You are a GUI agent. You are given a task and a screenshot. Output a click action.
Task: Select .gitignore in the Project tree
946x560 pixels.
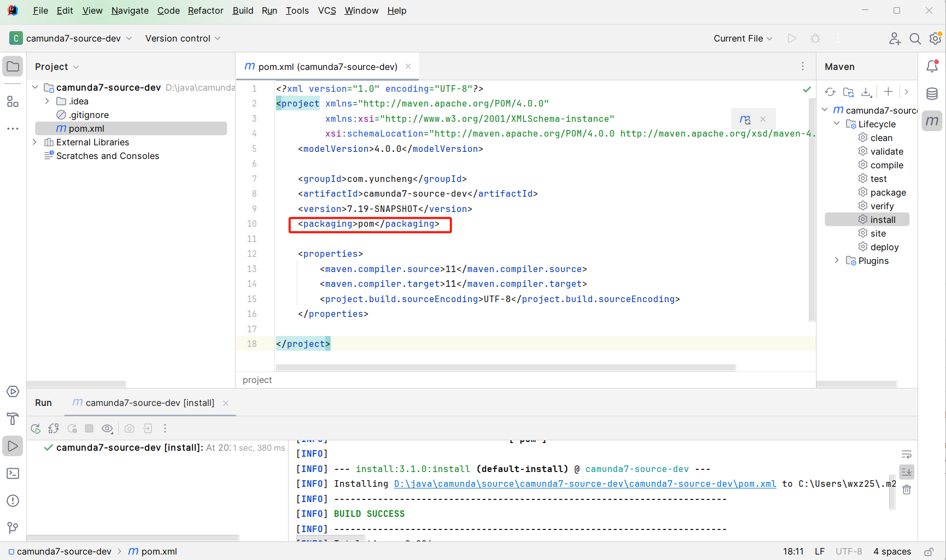[x=89, y=115]
